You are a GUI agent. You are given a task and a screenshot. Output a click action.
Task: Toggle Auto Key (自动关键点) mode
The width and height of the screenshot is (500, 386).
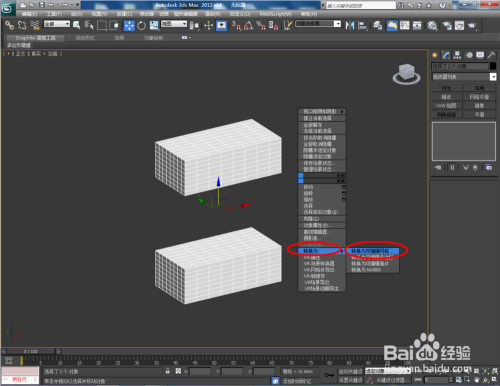pyautogui.click(x=350, y=371)
